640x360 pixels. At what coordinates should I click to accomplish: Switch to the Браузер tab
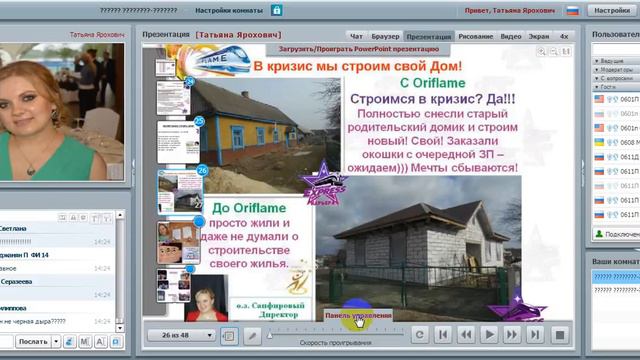coord(385,36)
